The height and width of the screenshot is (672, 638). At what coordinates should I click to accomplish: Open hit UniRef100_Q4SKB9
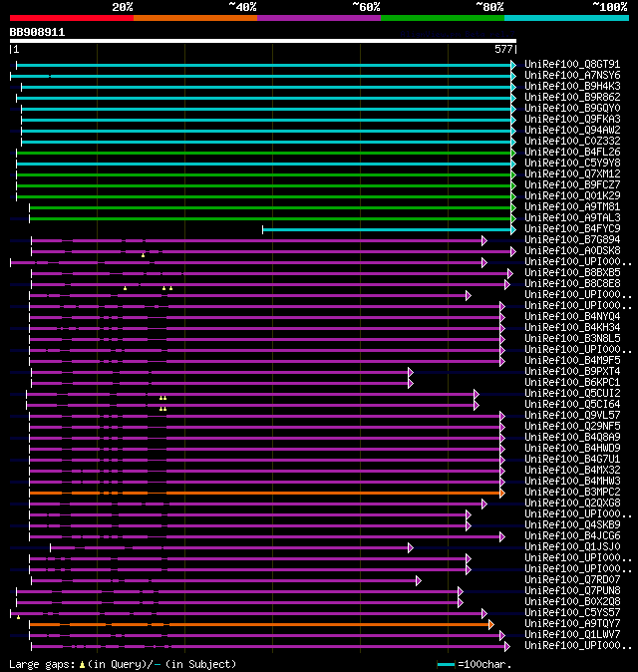pyautogui.click(x=572, y=525)
